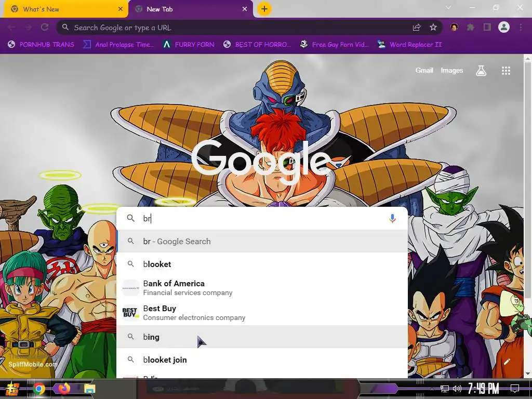Screen dimensions: 532x399
Task: Select the New Tab browser tab
Action: (191, 9)
